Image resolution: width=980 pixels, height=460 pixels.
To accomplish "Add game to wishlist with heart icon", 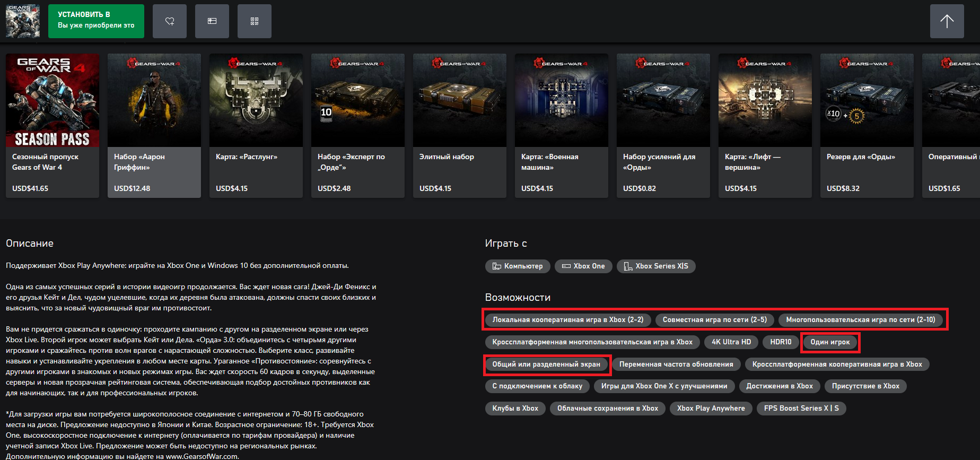I will pyautogui.click(x=170, y=21).
